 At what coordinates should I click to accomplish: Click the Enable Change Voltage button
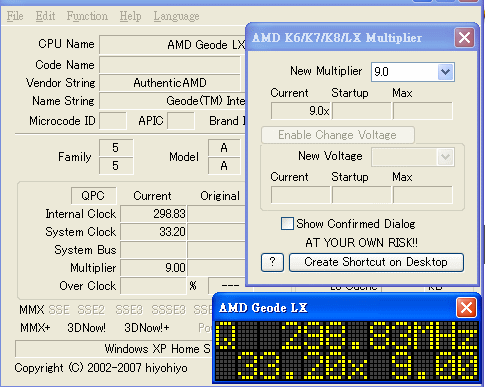(338, 135)
